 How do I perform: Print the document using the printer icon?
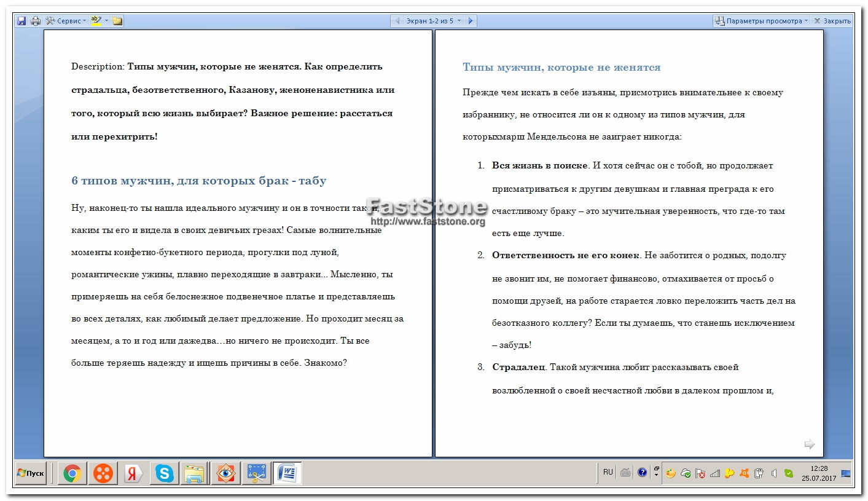pyautogui.click(x=36, y=21)
